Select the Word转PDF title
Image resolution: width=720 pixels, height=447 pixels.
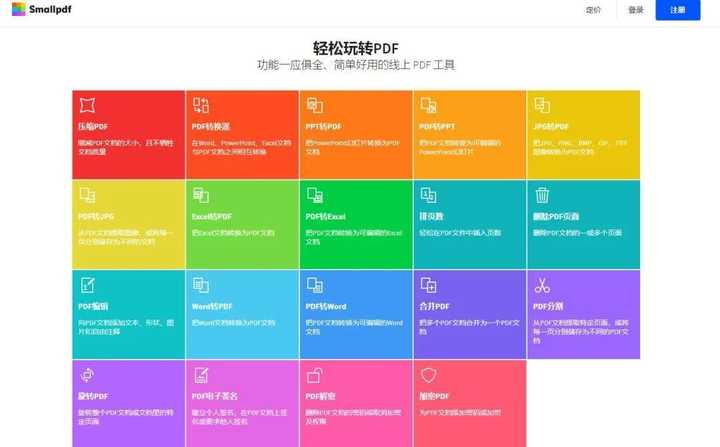tap(212, 306)
